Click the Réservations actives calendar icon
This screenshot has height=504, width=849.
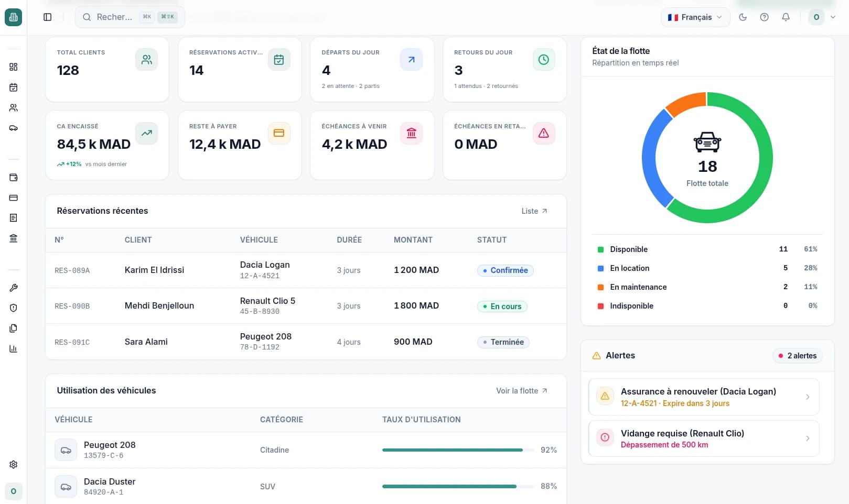(279, 60)
